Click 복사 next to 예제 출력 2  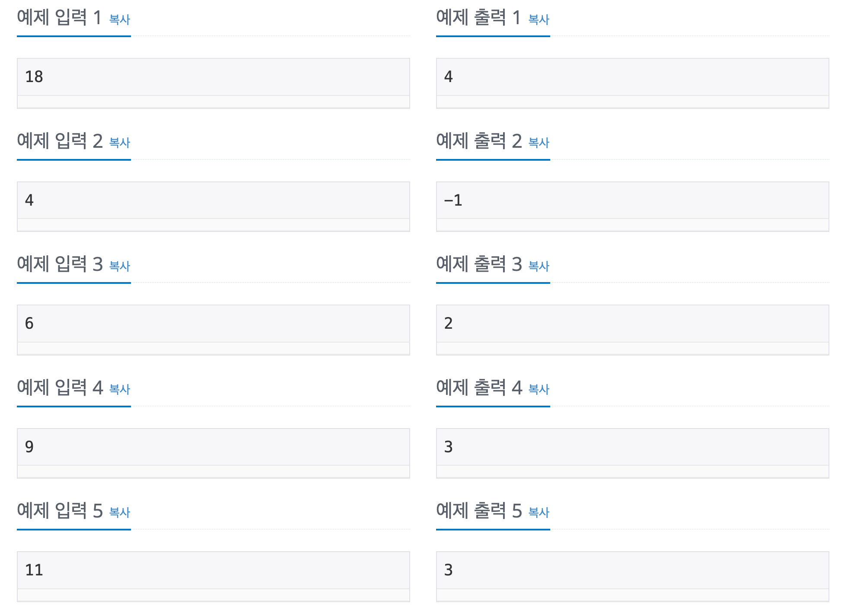coord(539,143)
